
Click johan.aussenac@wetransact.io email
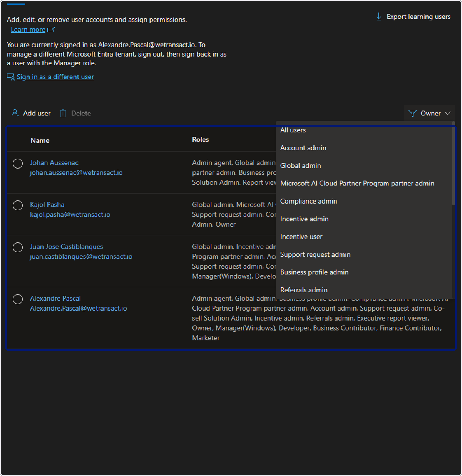[76, 173]
